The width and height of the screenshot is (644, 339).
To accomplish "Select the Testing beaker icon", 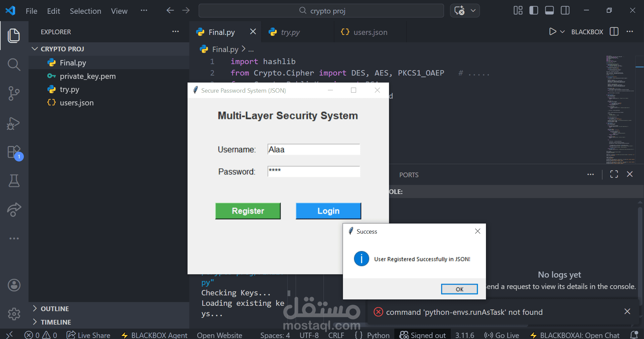I will (x=14, y=181).
